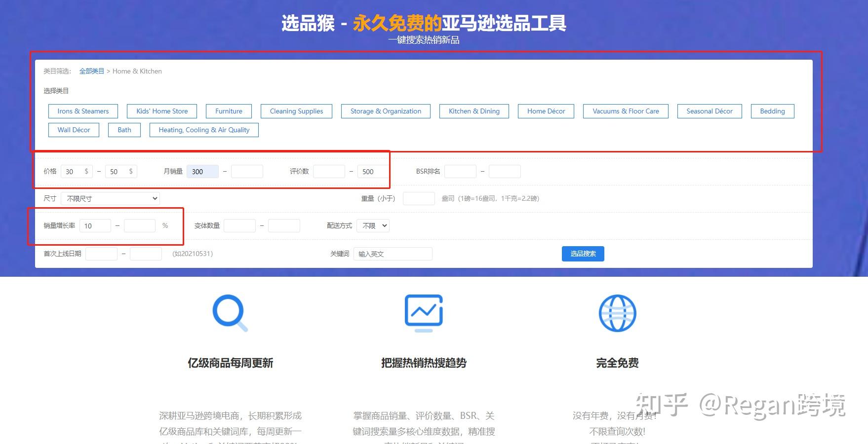Screen dimensions: 868x444
Task: Select Storage & Organization category
Action: tap(386, 111)
